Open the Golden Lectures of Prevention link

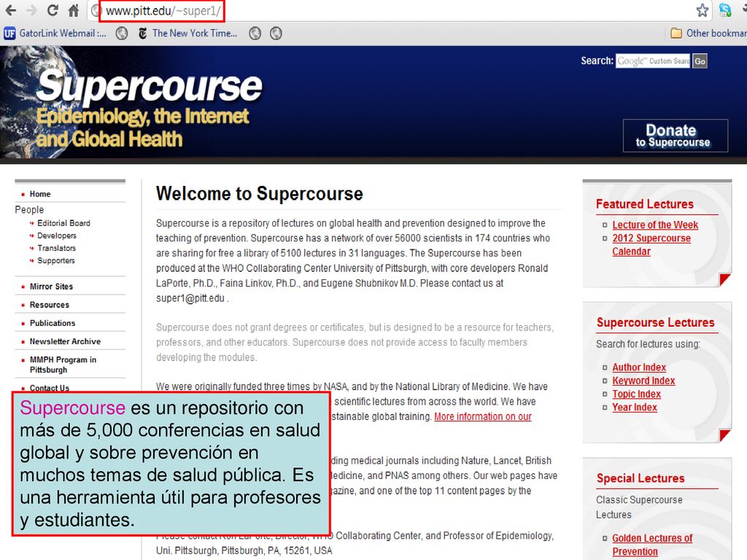click(652, 545)
